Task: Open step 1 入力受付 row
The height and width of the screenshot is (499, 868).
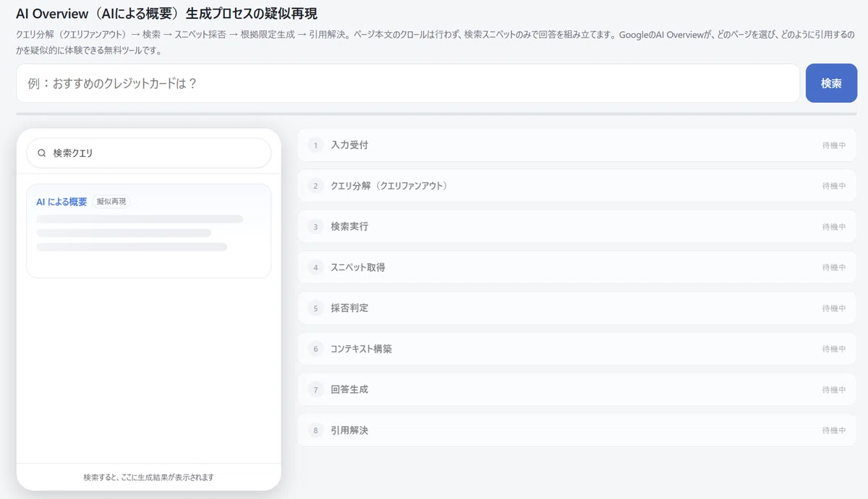Action: [x=577, y=145]
